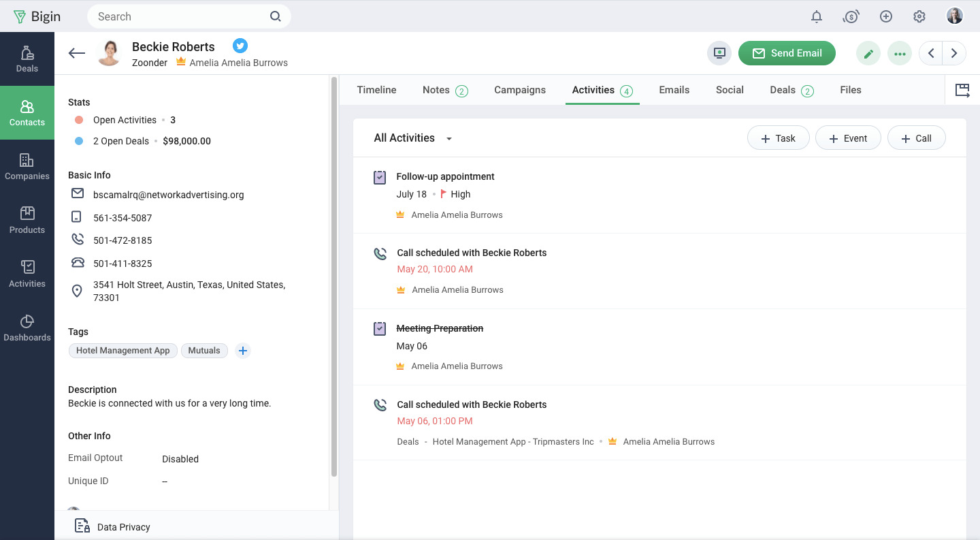
Task: Open Dashboards from the sidebar
Action: coord(27,328)
